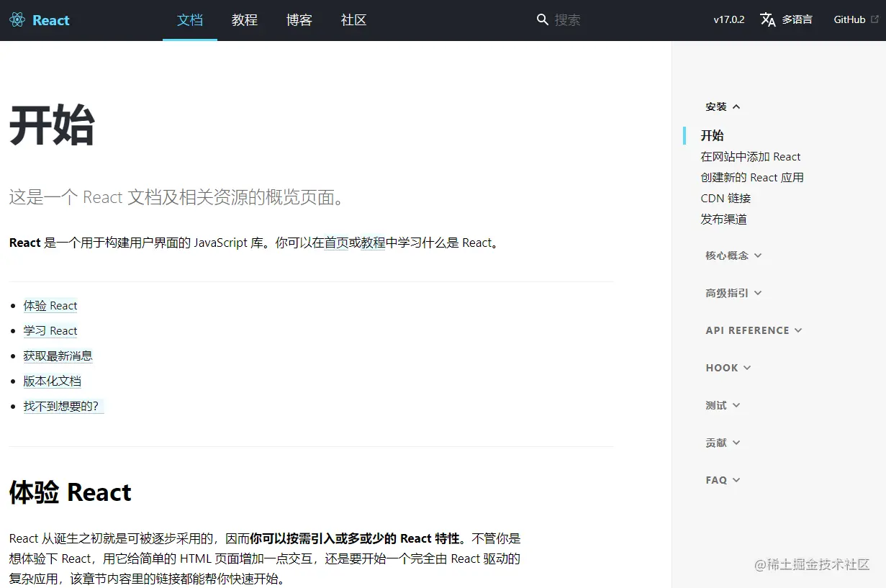886x588 pixels.
Task: Click the 体验 React section heading
Action: click(70, 492)
